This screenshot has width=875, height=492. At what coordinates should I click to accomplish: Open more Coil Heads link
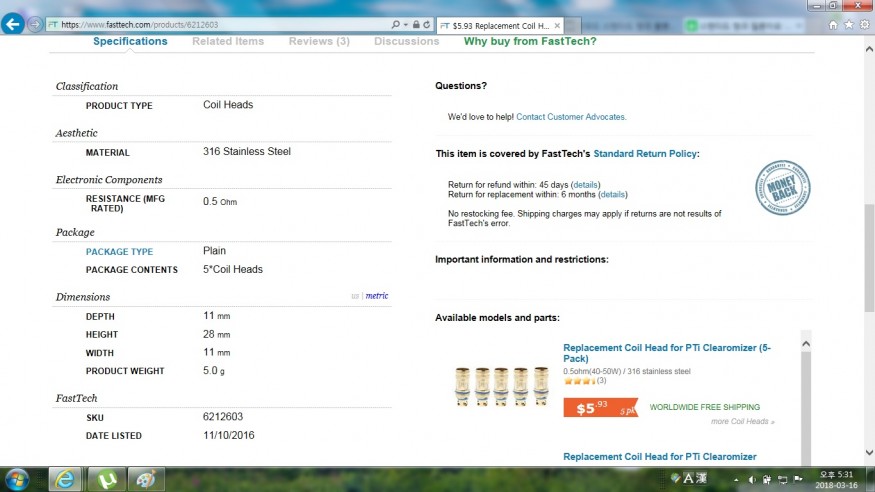(742, 422)
